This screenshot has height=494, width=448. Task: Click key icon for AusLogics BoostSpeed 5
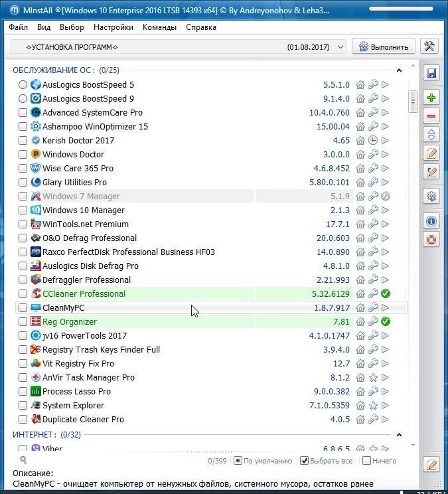coord(373,85)
